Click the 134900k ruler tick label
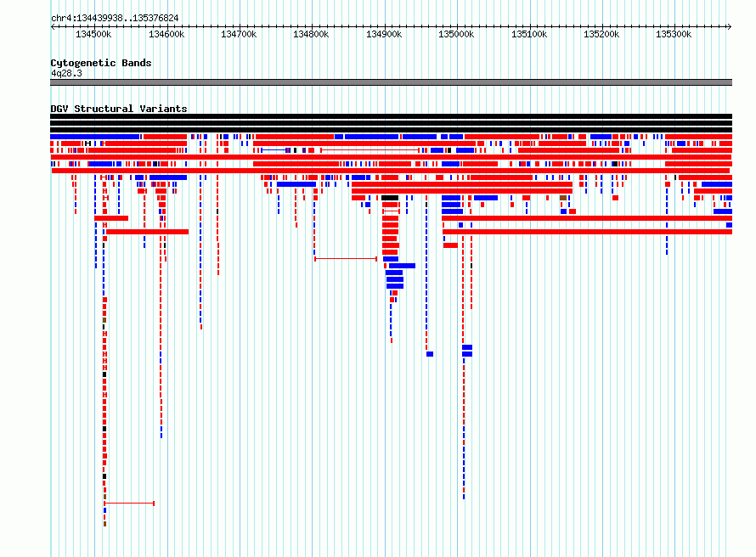The width and height of the screenshot is (756, 557). click(384, 34)
